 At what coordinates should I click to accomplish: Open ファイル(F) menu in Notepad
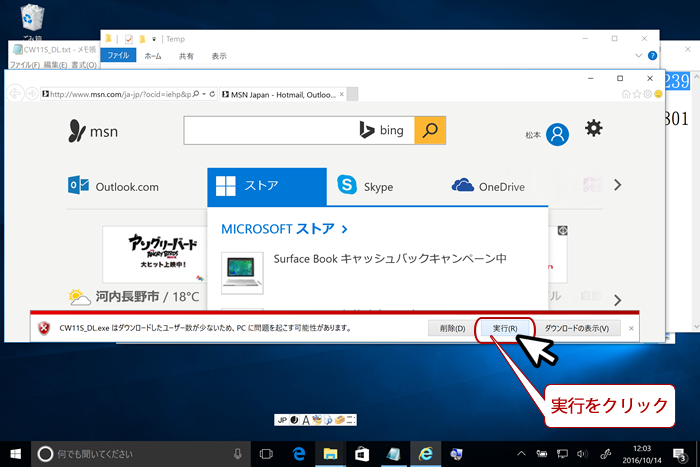point(25,65)
